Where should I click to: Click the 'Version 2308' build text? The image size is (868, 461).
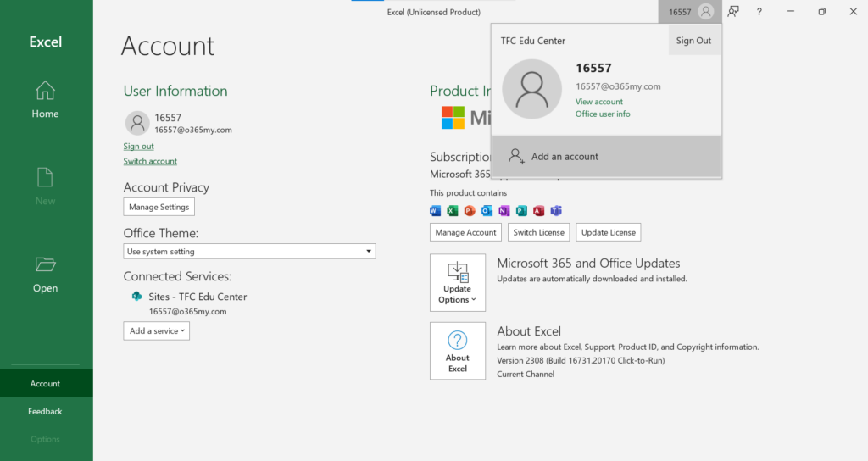coord(581,360)
